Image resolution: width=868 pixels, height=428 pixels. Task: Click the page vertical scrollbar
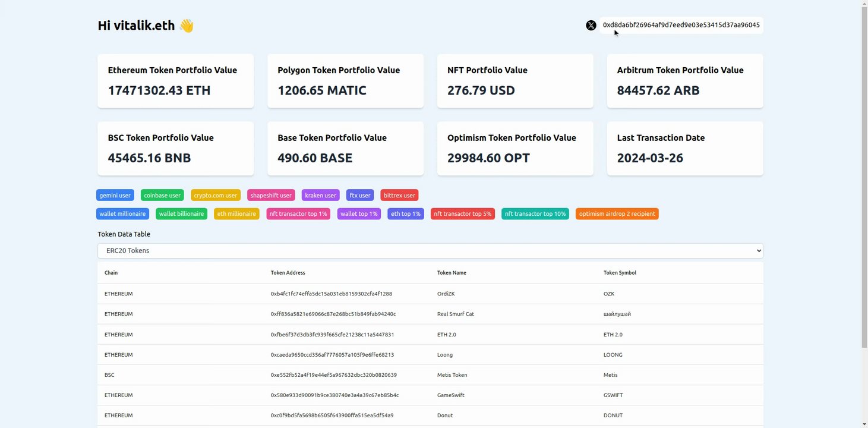pyautogui.click(x=864, y=178)
